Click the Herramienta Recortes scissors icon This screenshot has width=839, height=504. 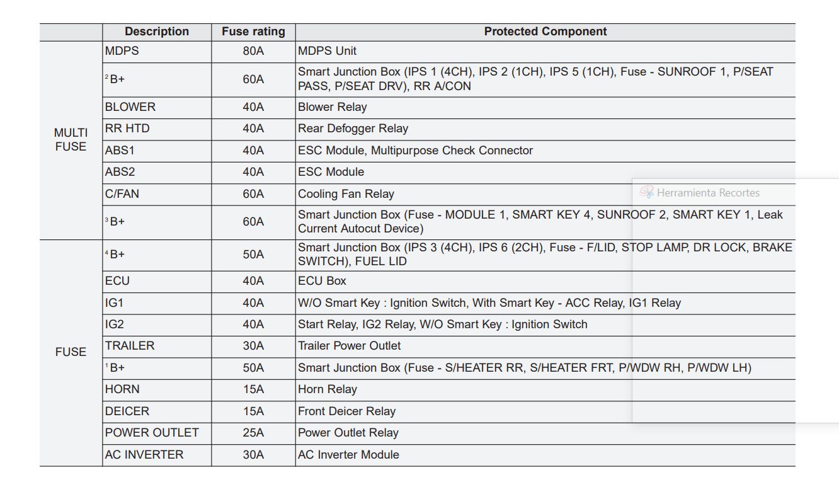click(646, 192)
